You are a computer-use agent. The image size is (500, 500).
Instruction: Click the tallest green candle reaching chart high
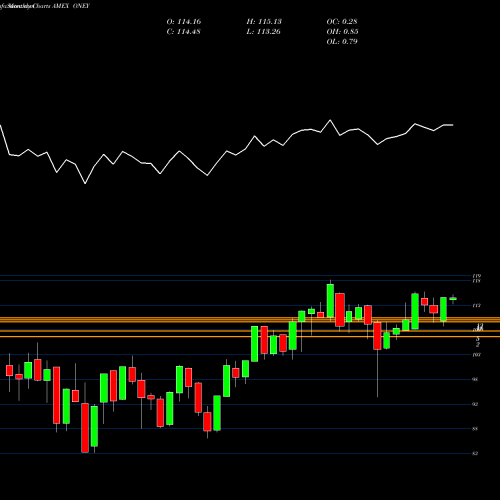pos(330,300)
